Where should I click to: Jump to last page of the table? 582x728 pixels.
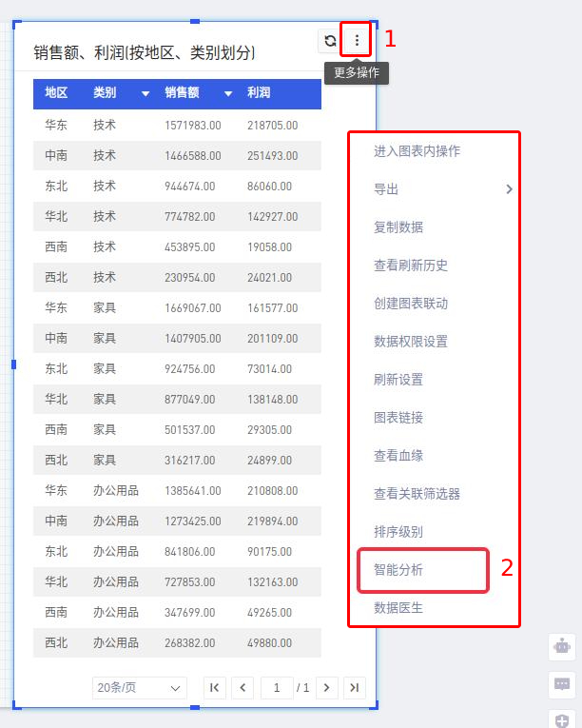coord(355,687)
